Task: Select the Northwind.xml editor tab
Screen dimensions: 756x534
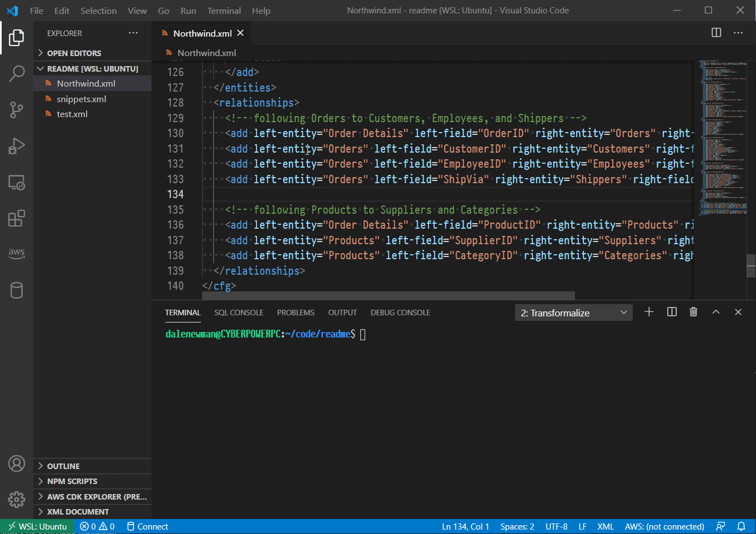Action: tap(202, 33)
